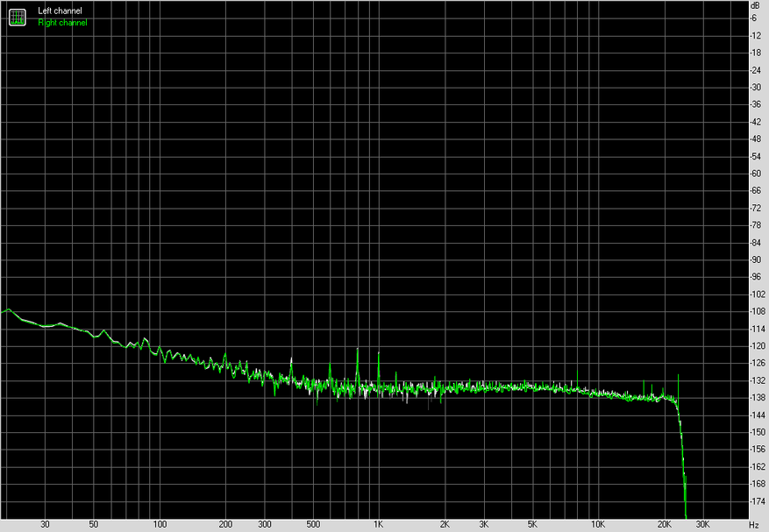Click the 200 frequency axis label

(225, 524)
